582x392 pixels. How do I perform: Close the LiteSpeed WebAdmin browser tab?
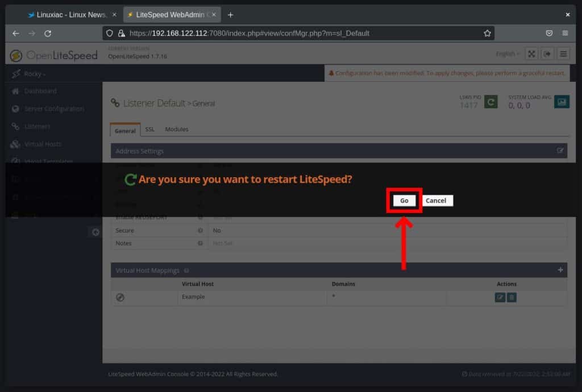pyautogui.click(x=214, y=15)
